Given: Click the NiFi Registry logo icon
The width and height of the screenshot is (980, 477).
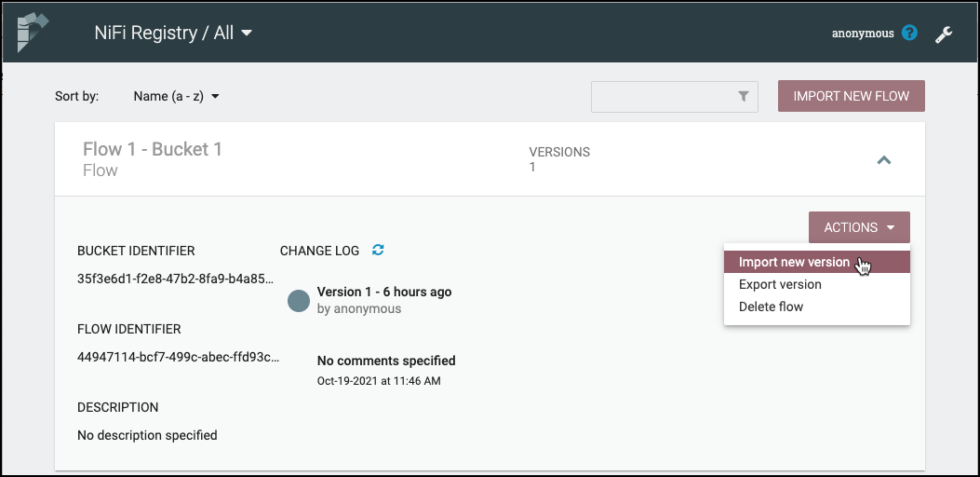Looking at the screenshot, I should 32,33.
